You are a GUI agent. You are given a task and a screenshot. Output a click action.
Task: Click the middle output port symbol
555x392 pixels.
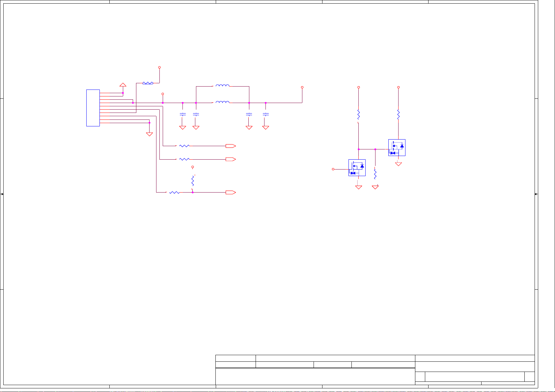[x=231, y=159]
